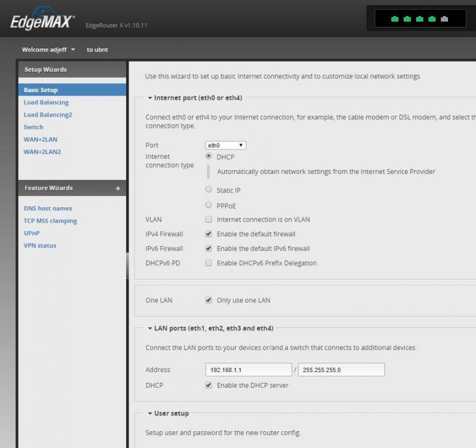The height and width of the screenshot is (448, 476).
Task: Open the DNS host names wizard
Action: tap(48, 208)
